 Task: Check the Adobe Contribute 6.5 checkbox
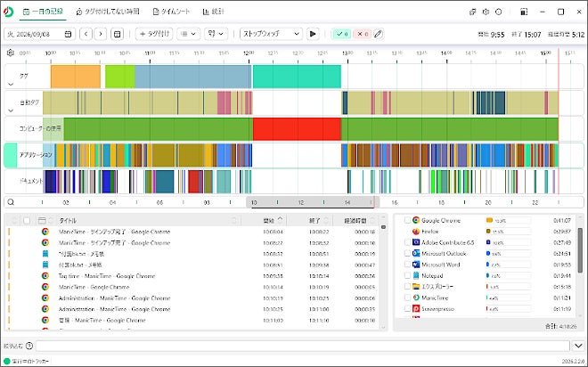[407, 242]
